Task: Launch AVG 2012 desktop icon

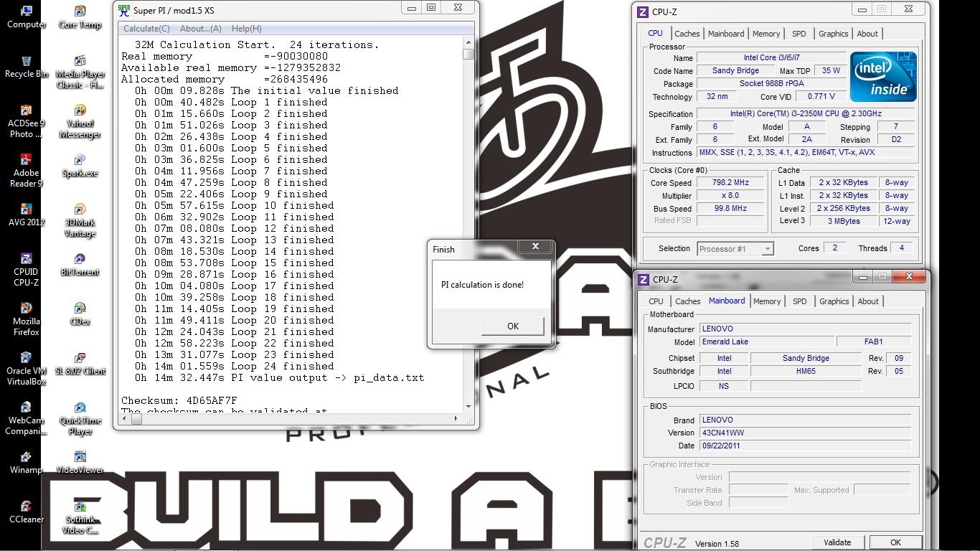Action: [26, 215]
